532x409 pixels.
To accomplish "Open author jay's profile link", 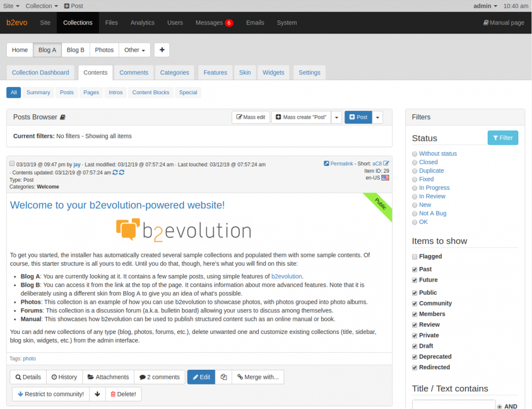I will tap(77, 165).
